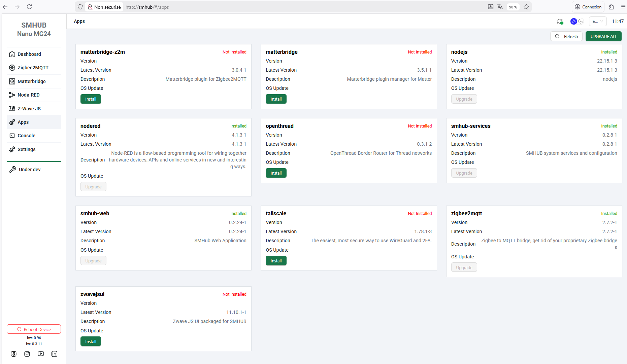Click the Settings gears icon in sidebar
Screen dimensions: 627x364
coord(12,149)
